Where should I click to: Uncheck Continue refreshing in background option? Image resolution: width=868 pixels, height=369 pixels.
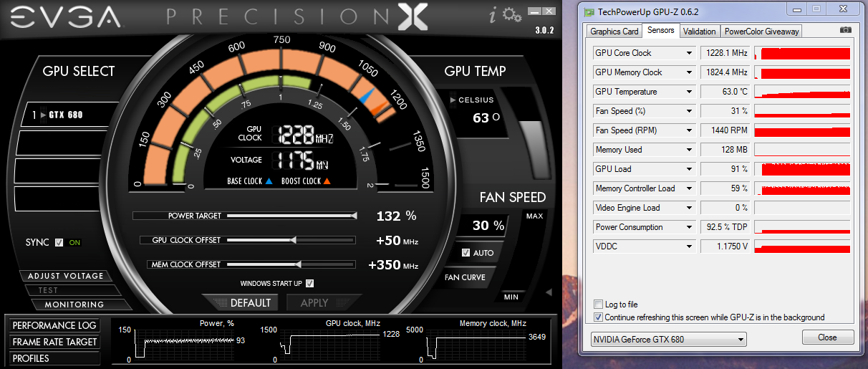pyautogui.click(x=599, y=317)
